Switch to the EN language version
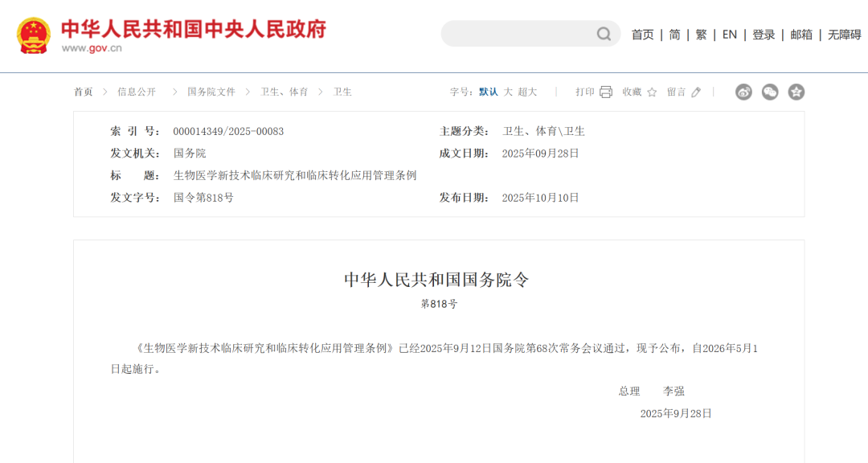 click(x=728, y=34)
